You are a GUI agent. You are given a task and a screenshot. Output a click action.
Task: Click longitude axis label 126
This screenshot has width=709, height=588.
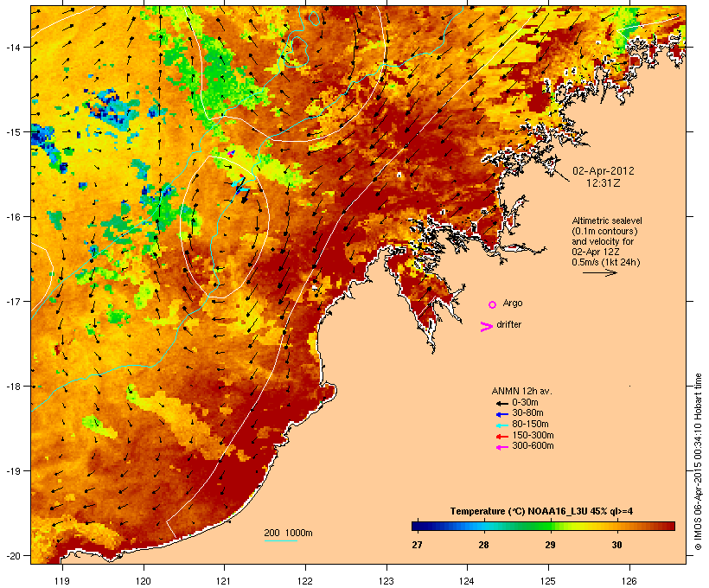point(629,581)
